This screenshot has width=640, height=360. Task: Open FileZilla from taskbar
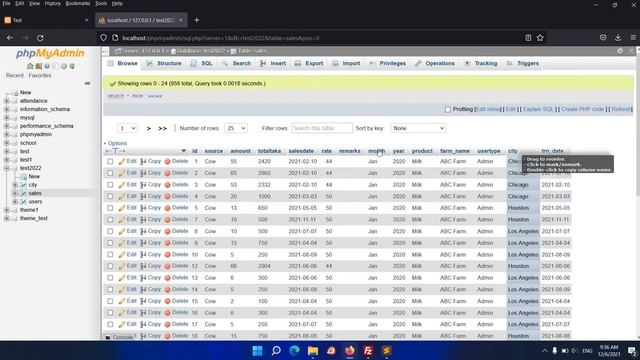368,351
